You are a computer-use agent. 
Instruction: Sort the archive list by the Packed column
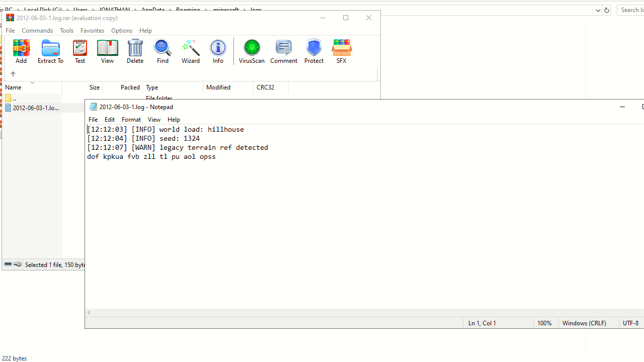coord(123,87)
